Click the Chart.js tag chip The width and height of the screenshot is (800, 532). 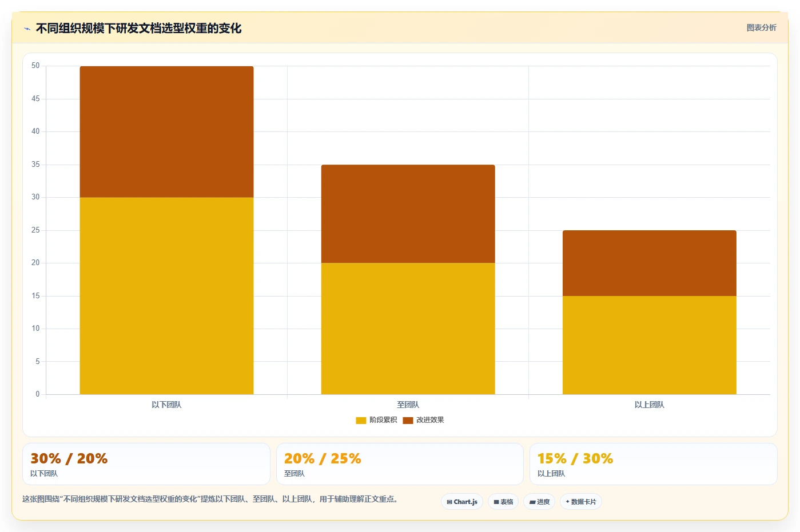coord(462,502)
